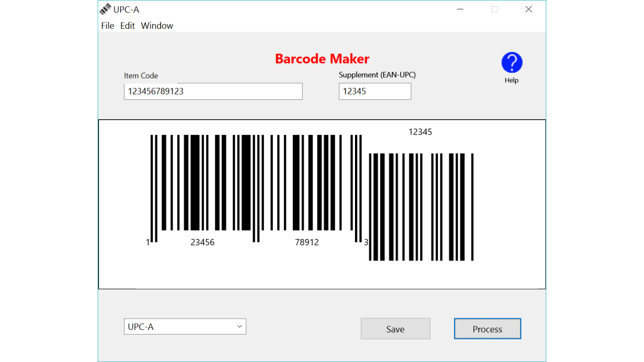Click the barcode app icon in title bar

105,9
